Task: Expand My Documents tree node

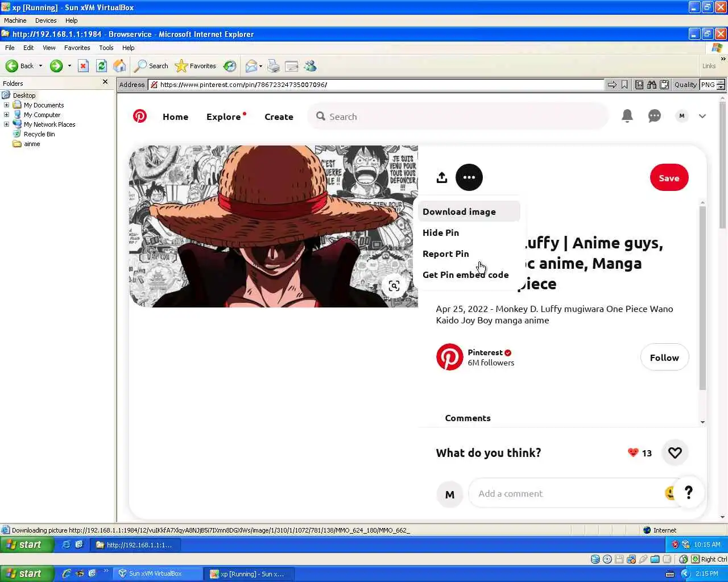Action: (x=6, y=105)
